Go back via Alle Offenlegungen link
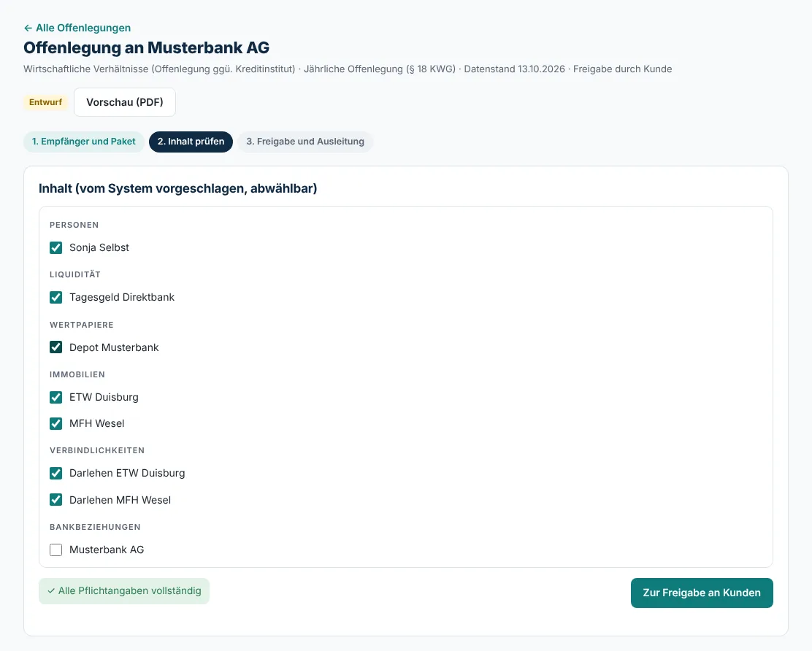Viewport: 812px width, 651px height. pos(77,28)
